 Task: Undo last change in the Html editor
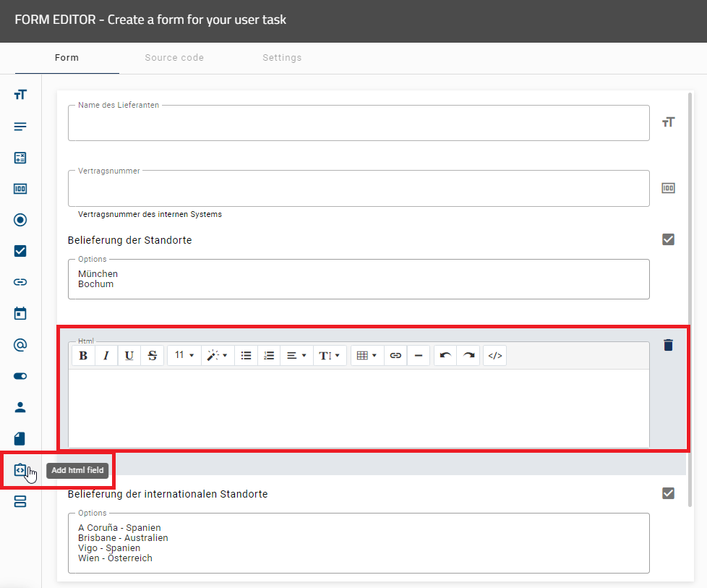click(445, 355)
